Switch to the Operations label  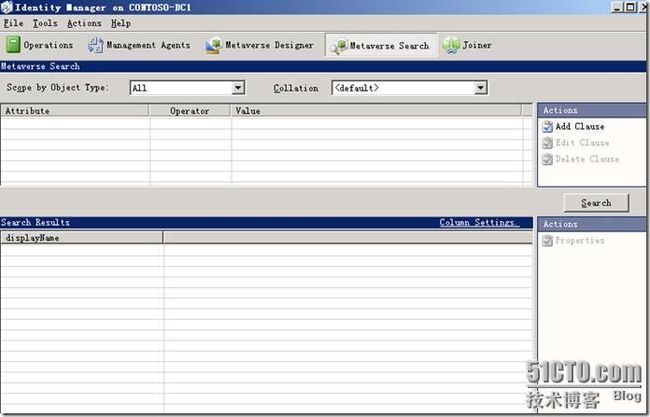[48, 45]
